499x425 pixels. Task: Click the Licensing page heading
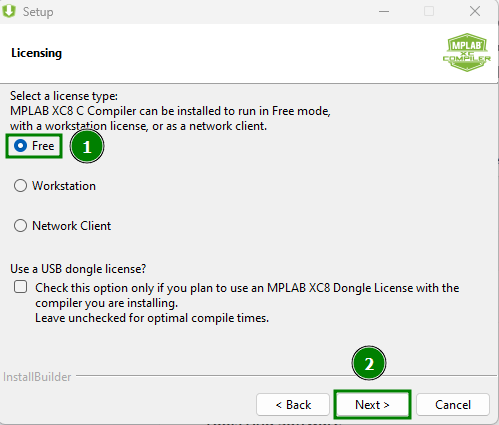pyautogui.click(x=36, y=53)
